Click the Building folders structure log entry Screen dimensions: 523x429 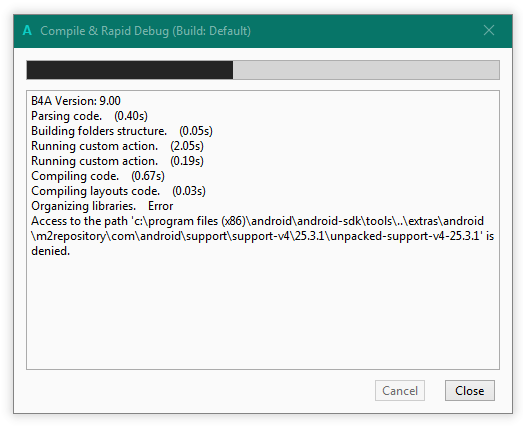[122, 131]
